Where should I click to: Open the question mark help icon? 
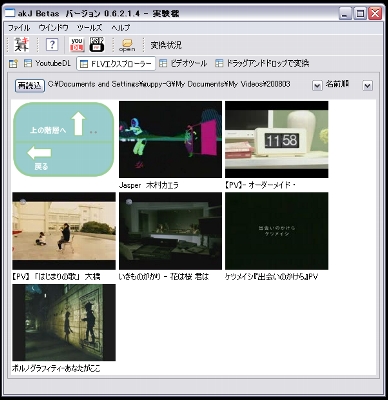click(x=52, y=45)
